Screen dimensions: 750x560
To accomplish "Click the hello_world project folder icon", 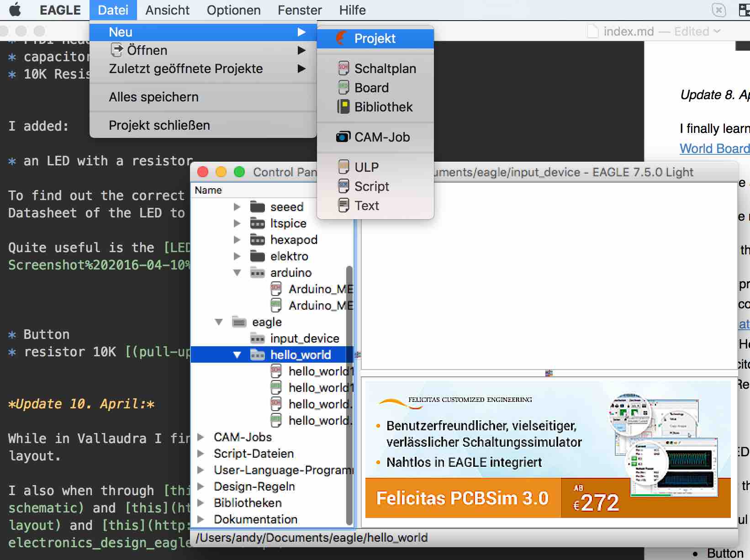I will pyautogui.click(x=258, y=355).
